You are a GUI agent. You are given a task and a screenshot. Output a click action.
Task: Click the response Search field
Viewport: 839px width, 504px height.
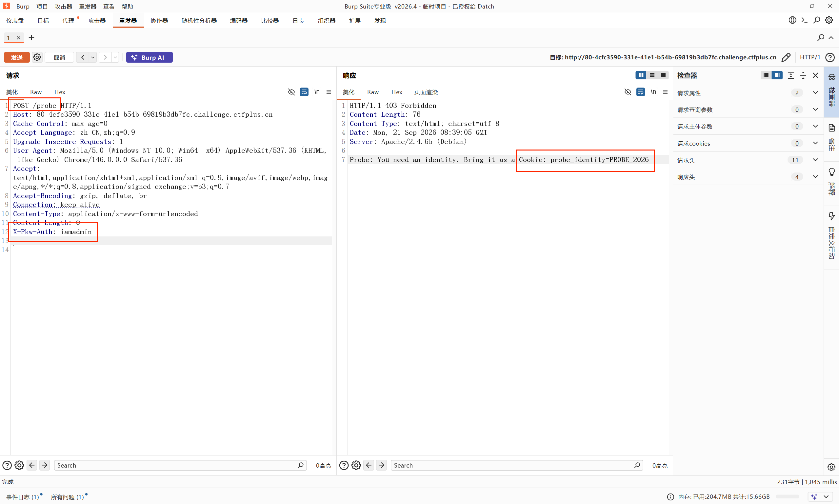tap(517, 465)
